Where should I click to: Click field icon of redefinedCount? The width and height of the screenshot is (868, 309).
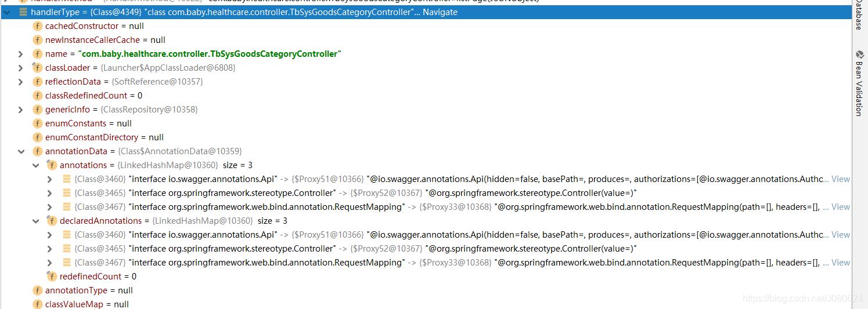point(52,277)
